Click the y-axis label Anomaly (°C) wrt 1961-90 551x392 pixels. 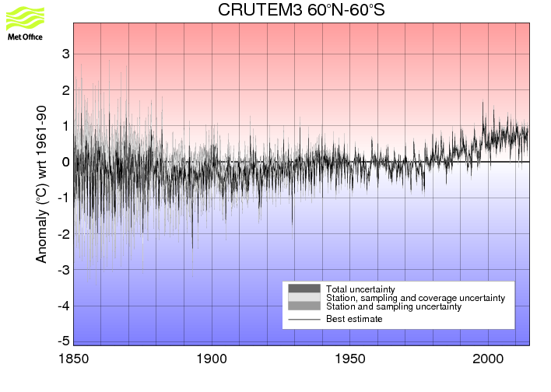[x=41, y=184]
